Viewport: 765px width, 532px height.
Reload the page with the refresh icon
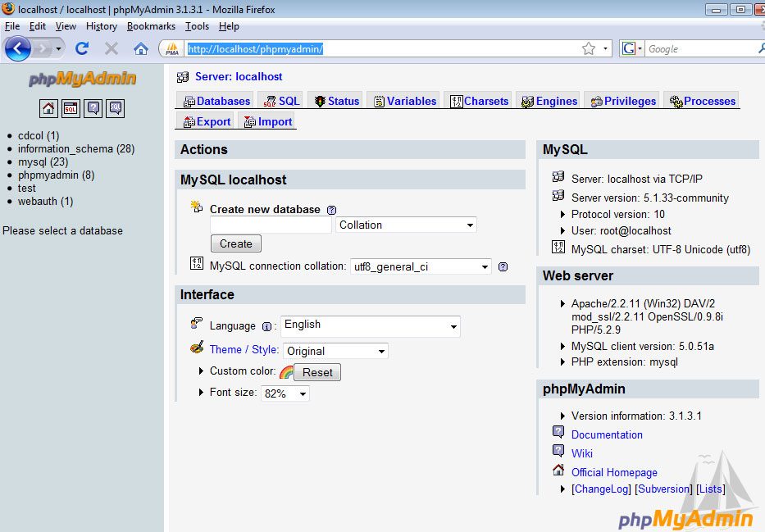[x=82, y=48]
